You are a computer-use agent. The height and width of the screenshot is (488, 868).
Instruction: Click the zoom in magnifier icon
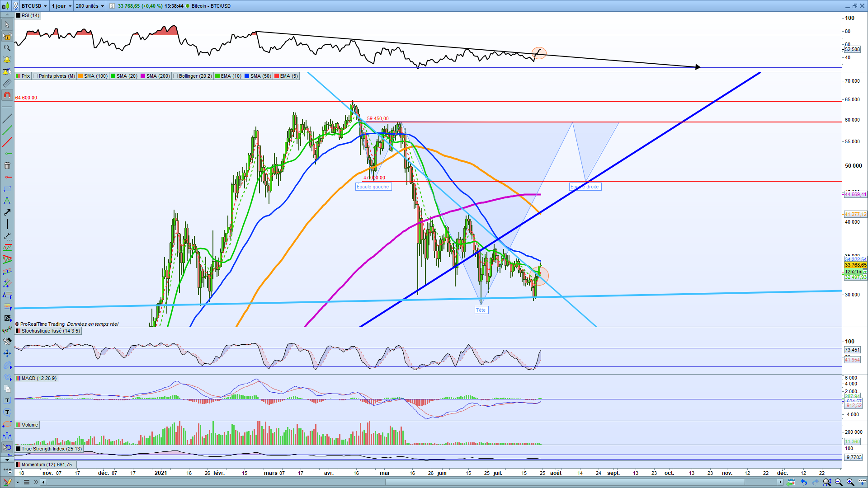(850, 482)
